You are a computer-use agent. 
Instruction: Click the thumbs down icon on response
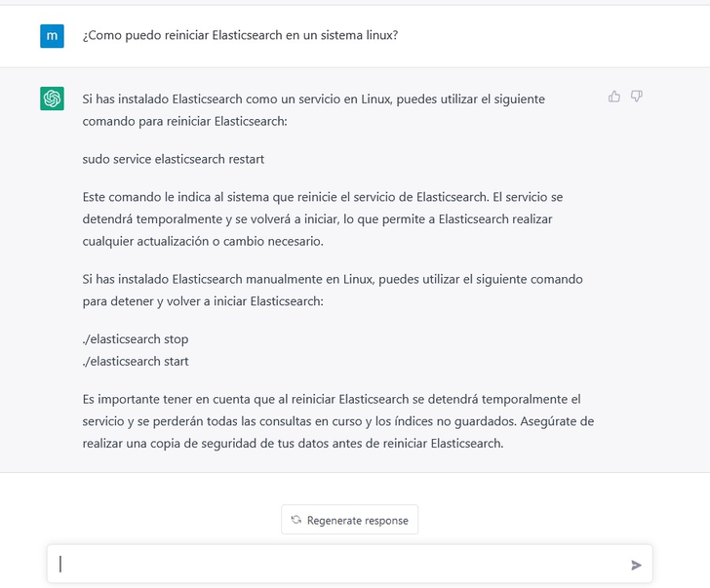click(637, 97)
